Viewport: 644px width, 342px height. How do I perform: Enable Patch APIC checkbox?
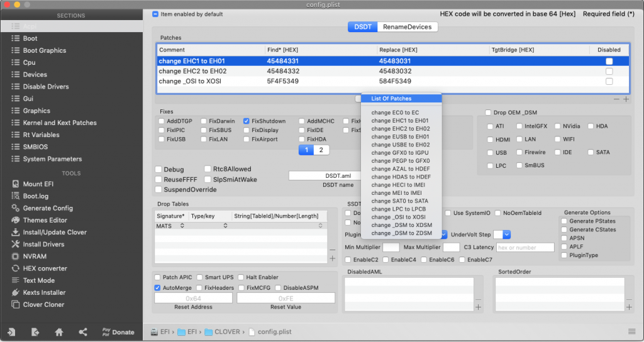point(157,277)
